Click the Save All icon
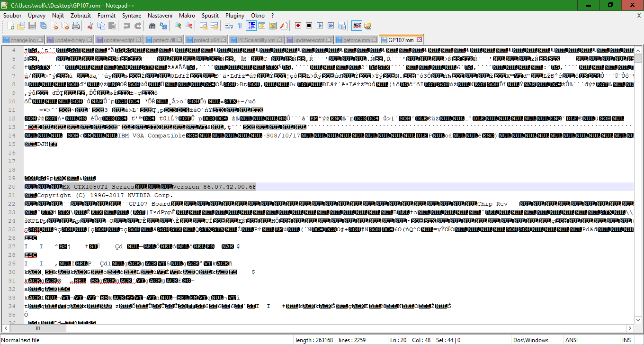 [x=43, y=26]
